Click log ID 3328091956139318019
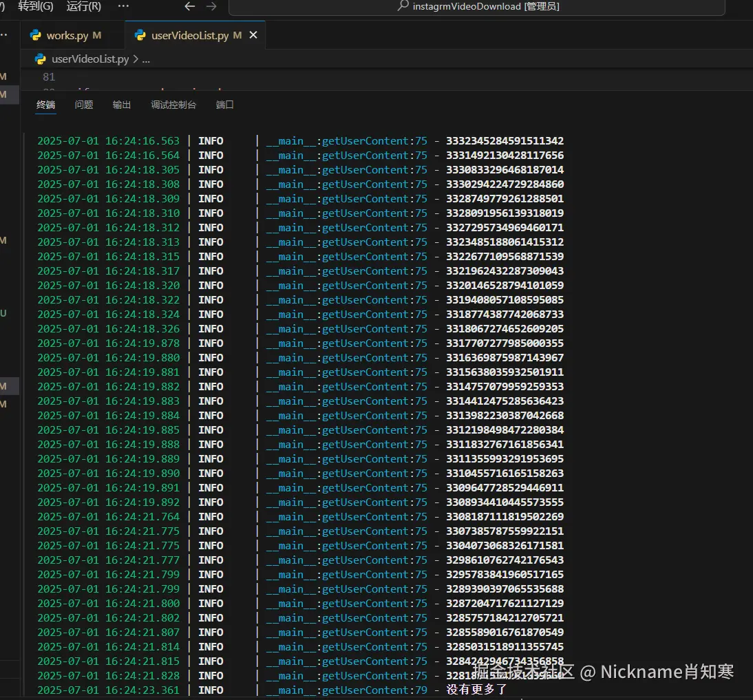 [x=505, y=213]
